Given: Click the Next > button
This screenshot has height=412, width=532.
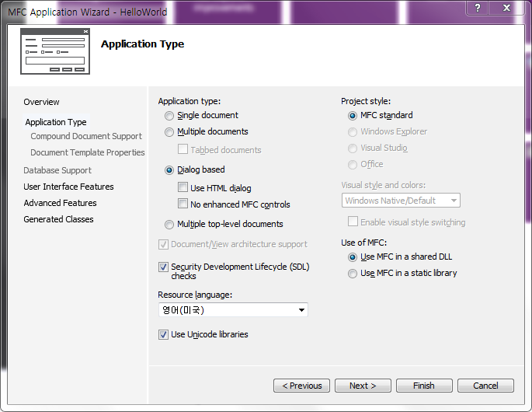Looking at the screenshot, I should click(363, 386).
